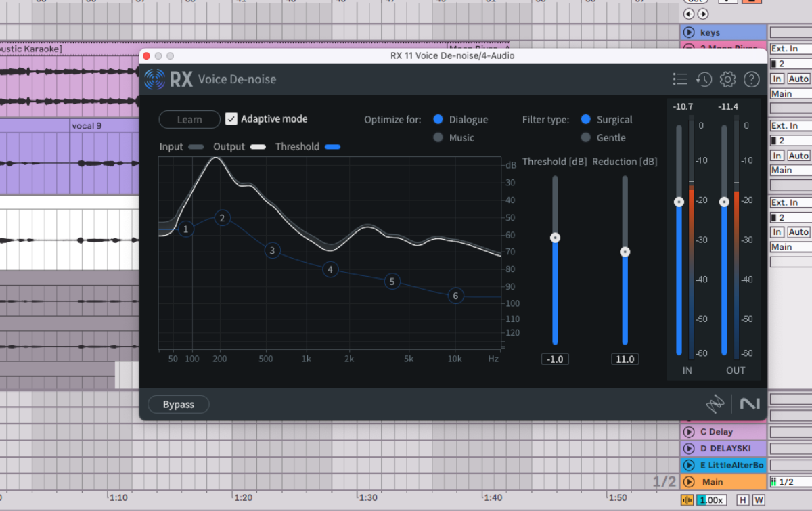Image resolution: width=812 pixels, height=511 pixels.
Task: Click the E LittleAlterBo track play icon
Action: click(689, 465)
